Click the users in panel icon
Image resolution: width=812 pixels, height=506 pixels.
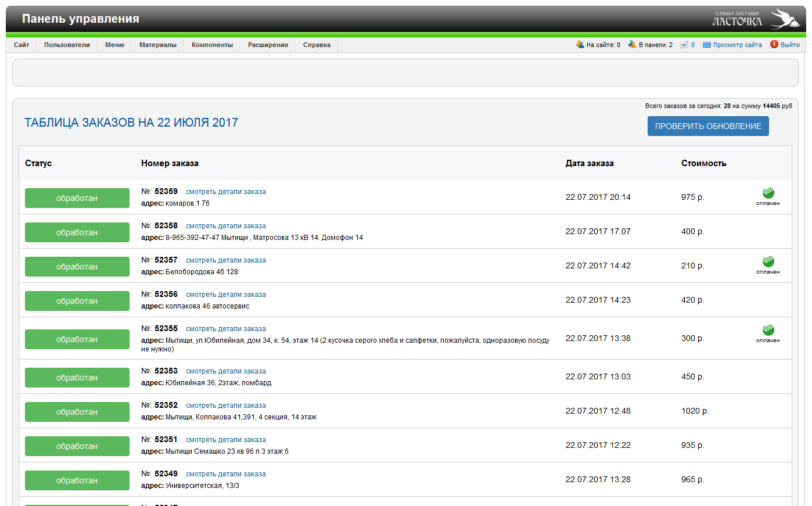632,44
